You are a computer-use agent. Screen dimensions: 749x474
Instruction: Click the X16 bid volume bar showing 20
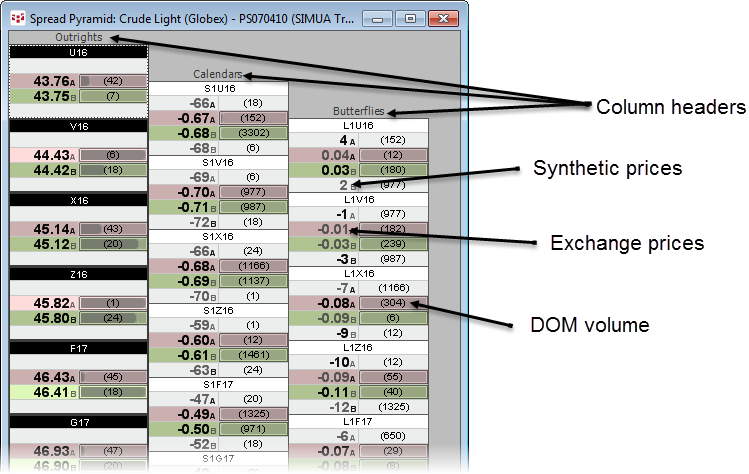[112, 244]
